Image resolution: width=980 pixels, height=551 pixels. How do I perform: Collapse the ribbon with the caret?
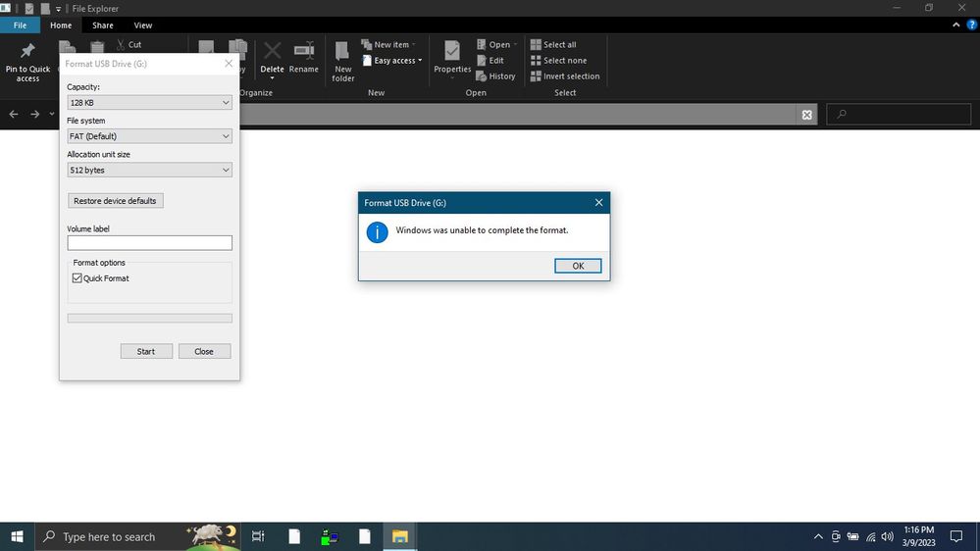pyautogui.click(x=955, y=25)
